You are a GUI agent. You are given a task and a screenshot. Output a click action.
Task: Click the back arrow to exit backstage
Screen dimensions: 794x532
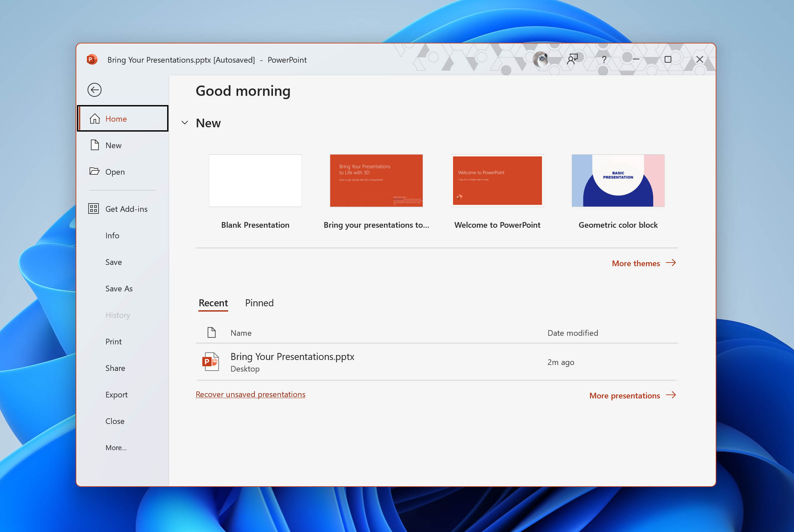95,89
